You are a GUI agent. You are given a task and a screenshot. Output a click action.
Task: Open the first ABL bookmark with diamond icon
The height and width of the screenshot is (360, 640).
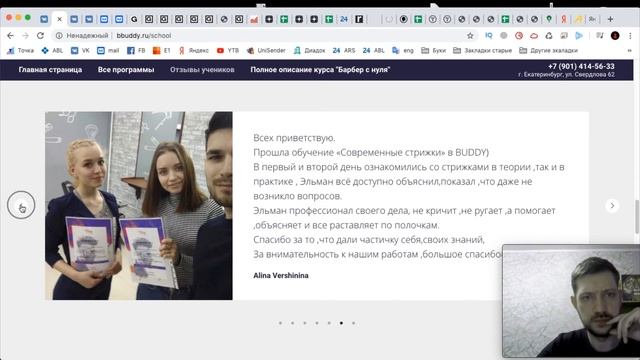point(52,51)
